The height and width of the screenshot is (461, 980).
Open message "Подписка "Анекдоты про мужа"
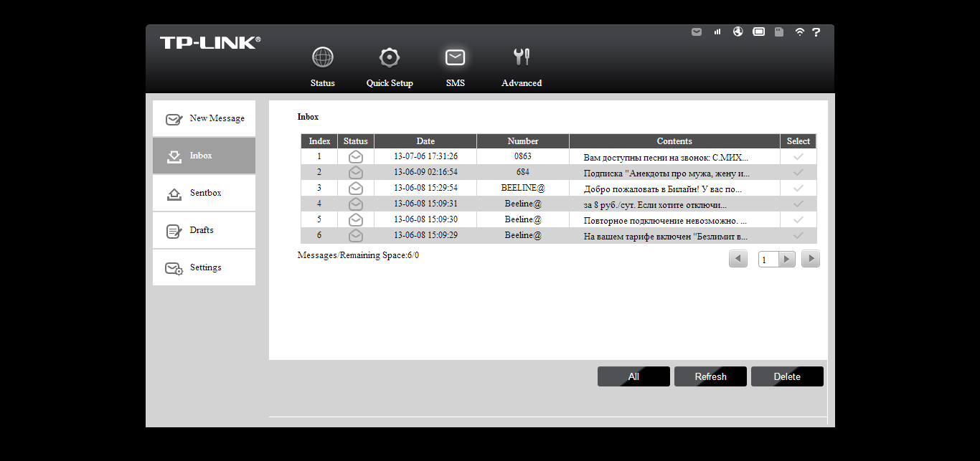point(666,173)
